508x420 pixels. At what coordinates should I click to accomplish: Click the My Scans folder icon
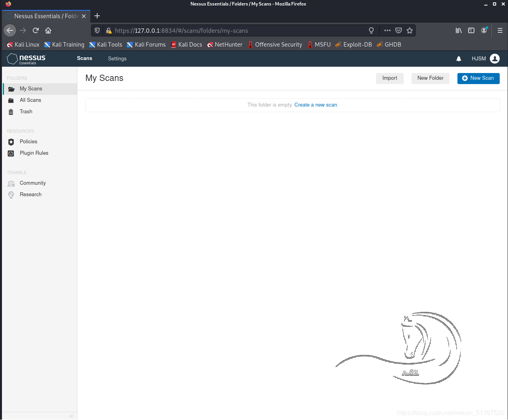pos(11,89)
